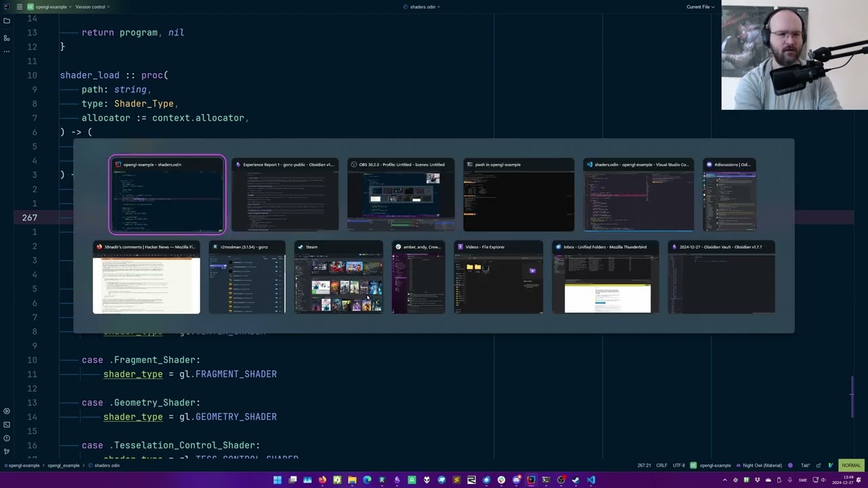The height and width of the screenshot is (488, 868).
Task: Switch to the pwsh in opengl-example terminal window
Action: [519, 195]
